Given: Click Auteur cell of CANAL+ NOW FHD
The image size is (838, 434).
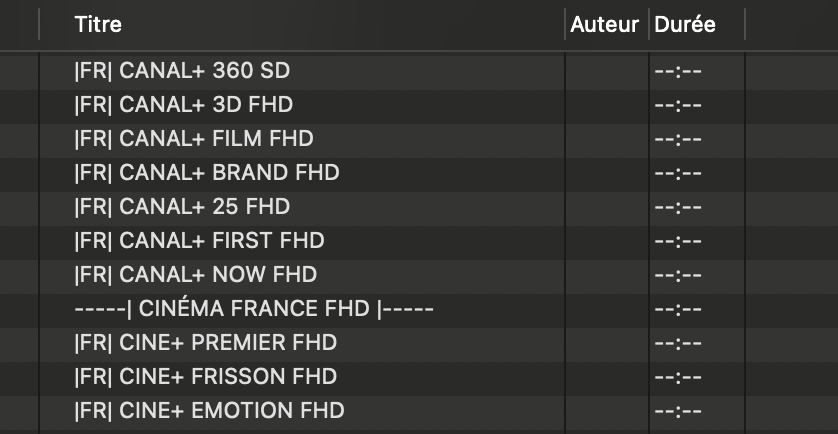Looking at the screenshot, I should (607, 275).
